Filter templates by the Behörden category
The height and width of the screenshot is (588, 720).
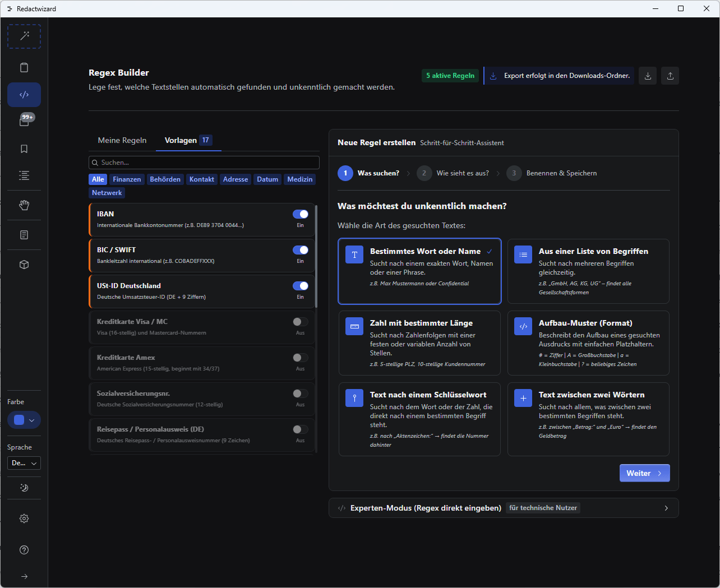pos(165,179)
